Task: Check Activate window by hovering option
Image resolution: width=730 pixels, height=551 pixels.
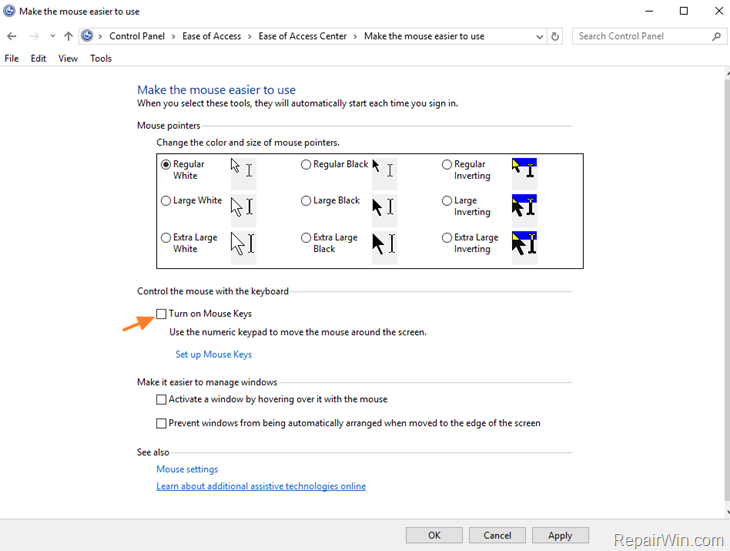Action: pyautogui.click(x=161, y=400)
